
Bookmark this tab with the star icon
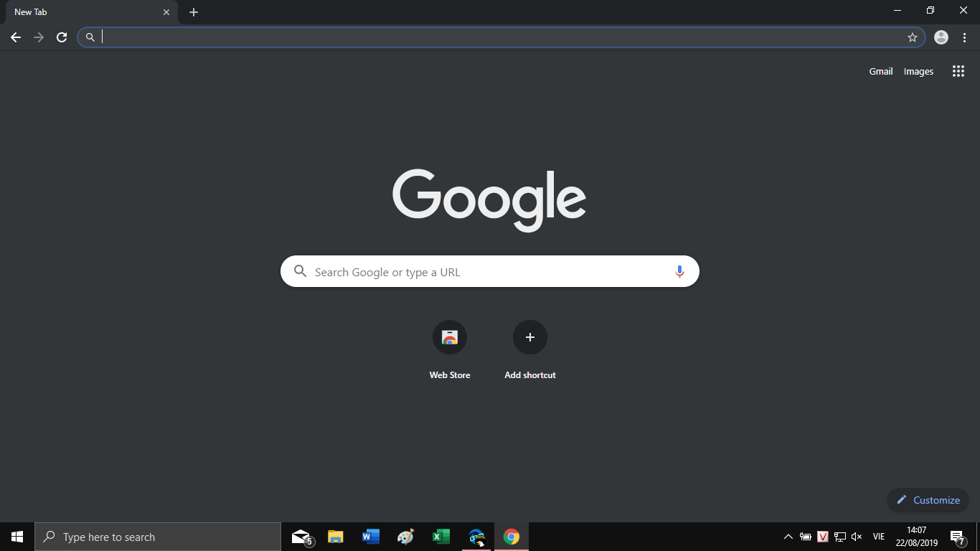(913, 37)
